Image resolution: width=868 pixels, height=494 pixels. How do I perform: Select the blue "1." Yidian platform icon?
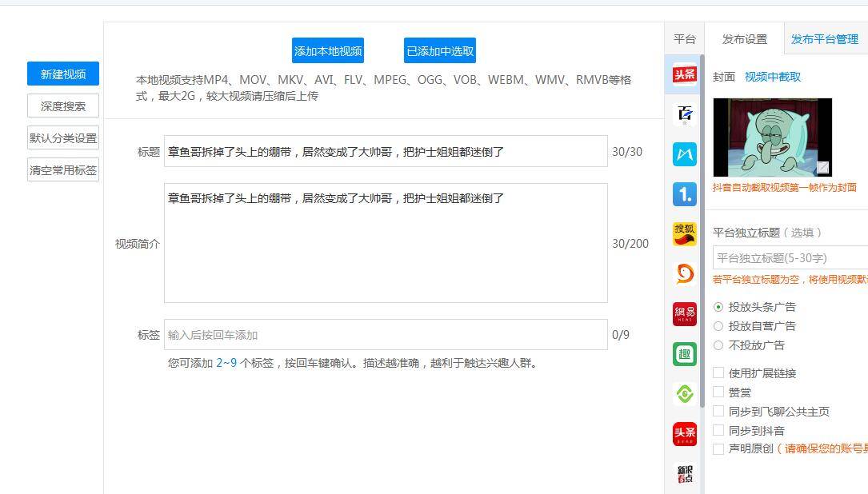coord(684,194)
